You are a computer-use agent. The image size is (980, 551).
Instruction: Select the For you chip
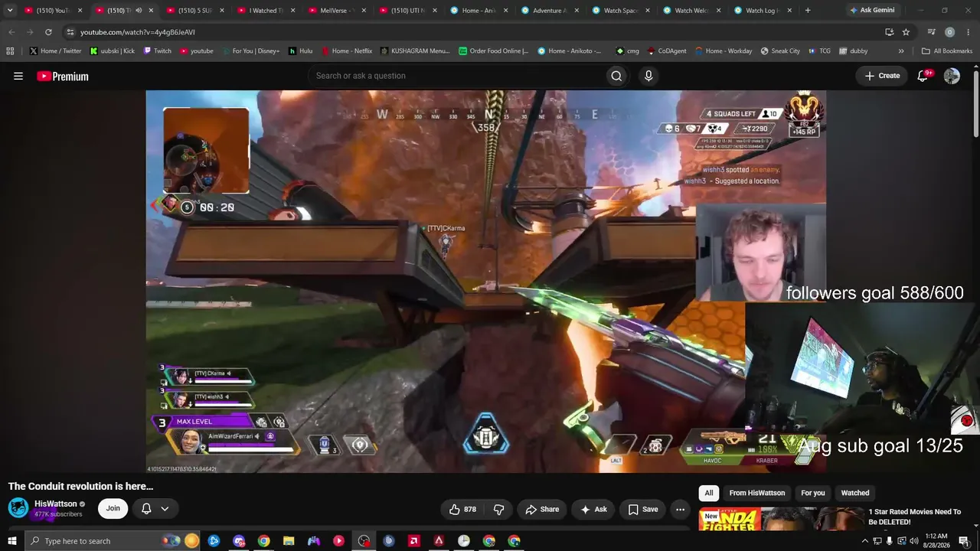[813, 493]
